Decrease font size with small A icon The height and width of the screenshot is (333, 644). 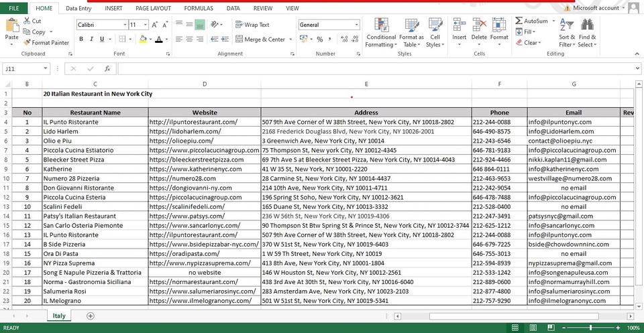[x=165, y=25]
